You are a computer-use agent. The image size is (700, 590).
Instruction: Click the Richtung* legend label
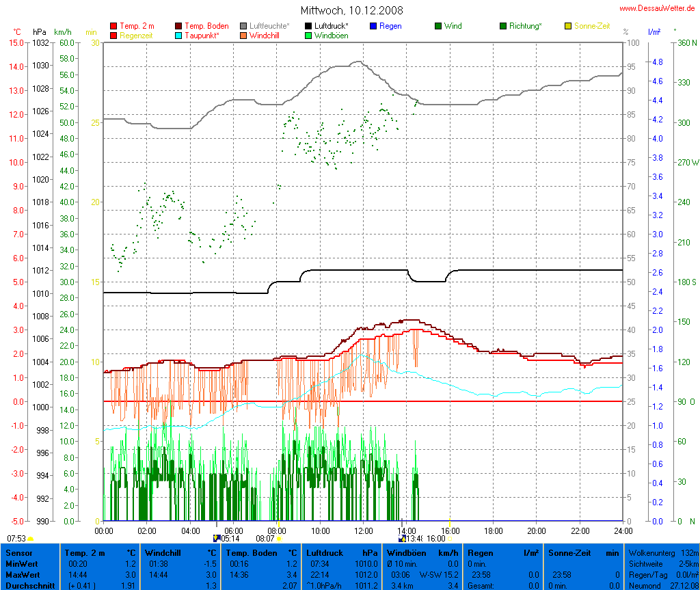[x=525, y=26]
